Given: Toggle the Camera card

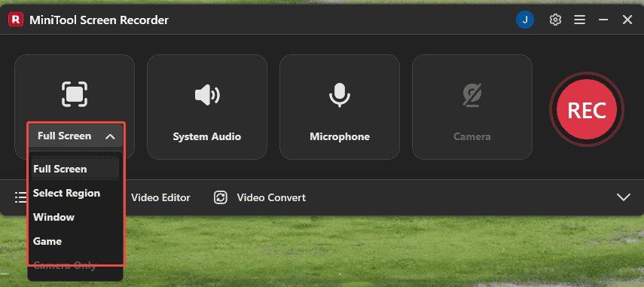Looking at the screenshot, I should [472, 107].
